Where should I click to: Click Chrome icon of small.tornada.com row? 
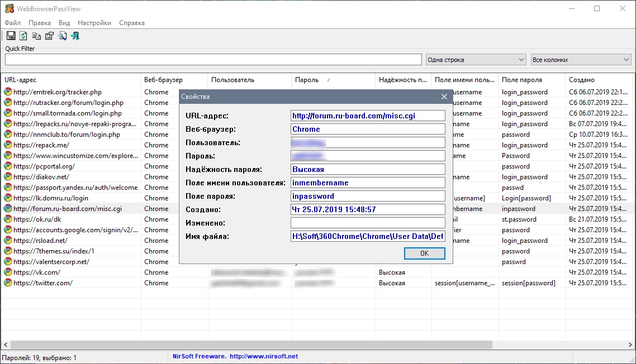click(8, 113)
